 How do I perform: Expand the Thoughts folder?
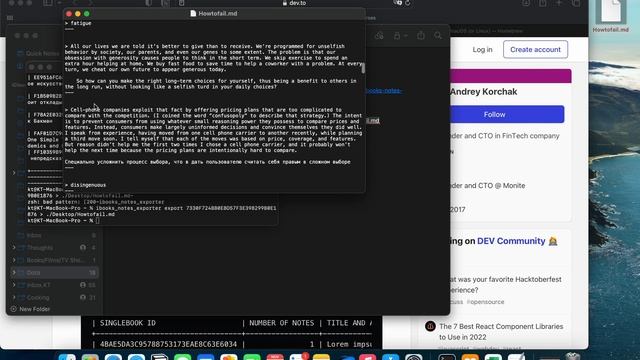[x=14, y=247]
